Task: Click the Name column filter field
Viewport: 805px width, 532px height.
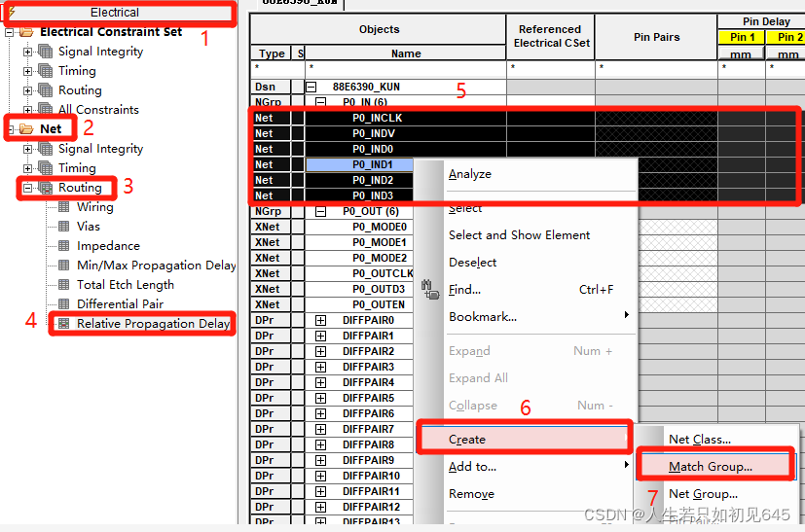Action: click(404, 69)
